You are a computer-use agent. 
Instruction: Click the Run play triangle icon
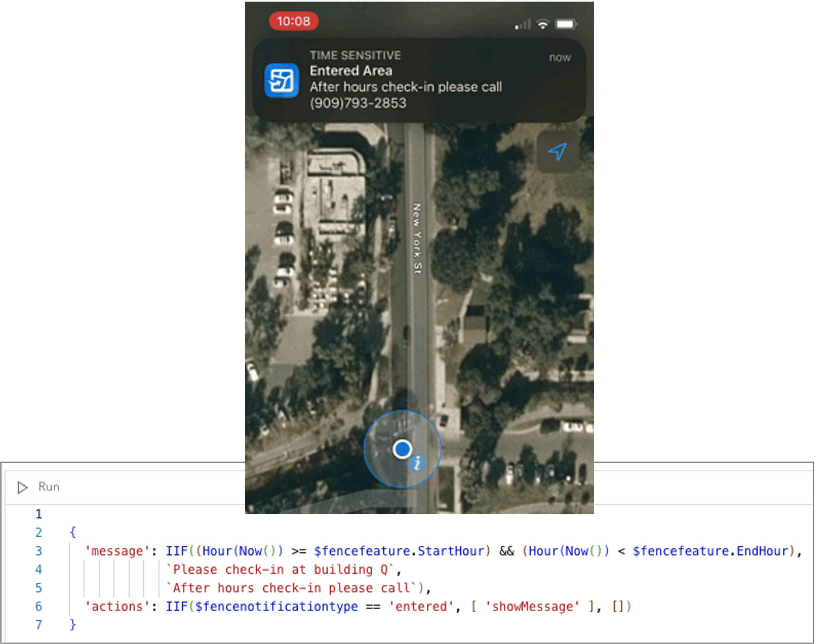23,487
